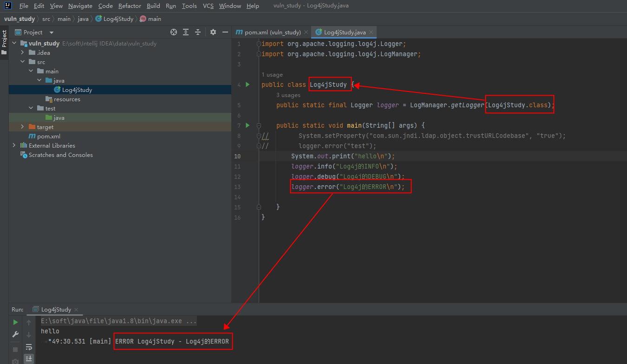Toggle soft-wrap icon in Run console
The height and width of the screenshot is (364, 627).
pyautogui.click(x=29, y=347)
